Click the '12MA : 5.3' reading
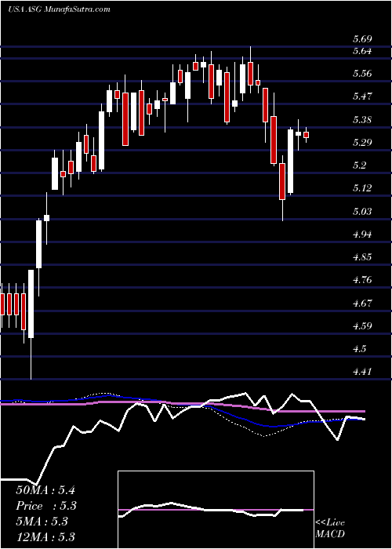Viewport: 392px width, 549px height. point(45,537)
